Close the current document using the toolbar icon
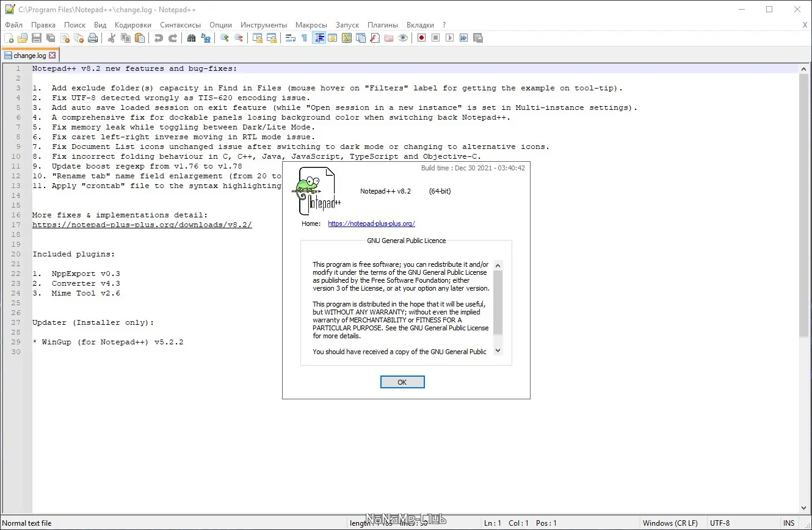The height and width of the screenshot is (530, 812). 65,38
